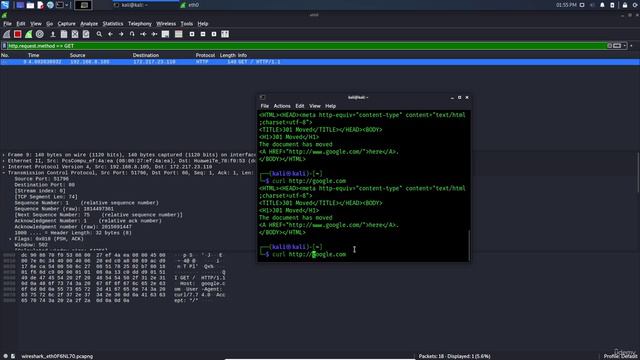640x360 pixels.
Task: Open notifications bell in system tray
Action: pyautogui.click(x=602, y=5)
